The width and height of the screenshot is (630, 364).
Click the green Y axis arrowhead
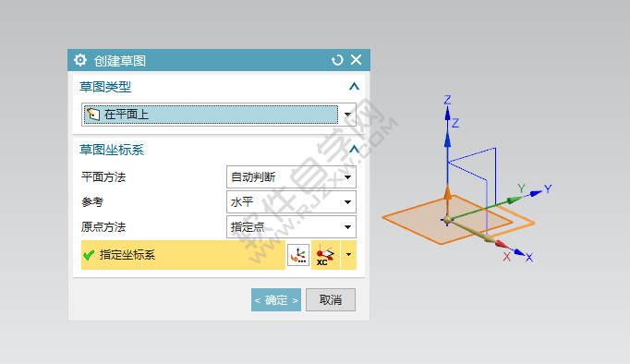click(x=514, y=200)
